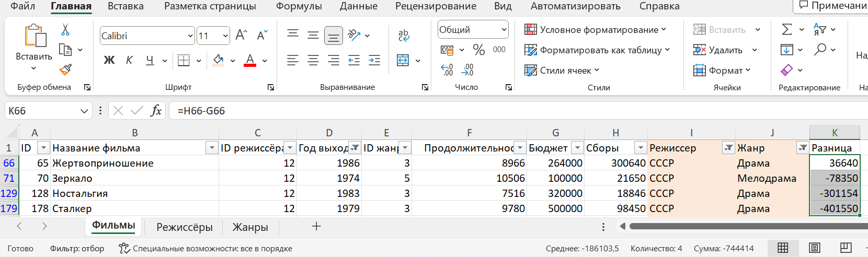
Task: Increase font size with larger A icon
Action: coord(241,36)
